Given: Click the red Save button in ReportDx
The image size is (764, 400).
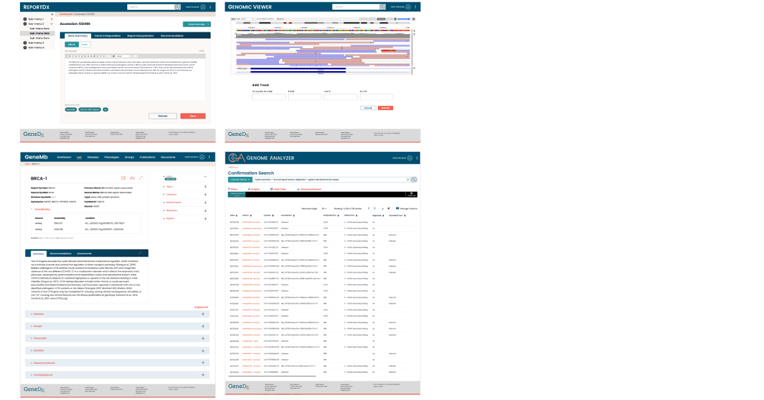Looking at the screenshot, I should pyautogui.click(x=193, y=116).
